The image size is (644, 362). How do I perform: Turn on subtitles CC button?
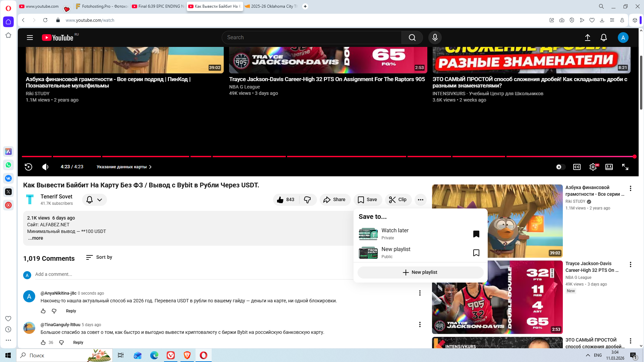[577, 167]
